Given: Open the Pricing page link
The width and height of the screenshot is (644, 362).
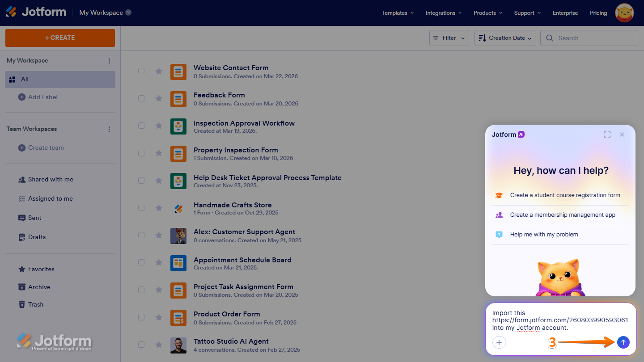Looking at the screenshot, I should [598, 13].
